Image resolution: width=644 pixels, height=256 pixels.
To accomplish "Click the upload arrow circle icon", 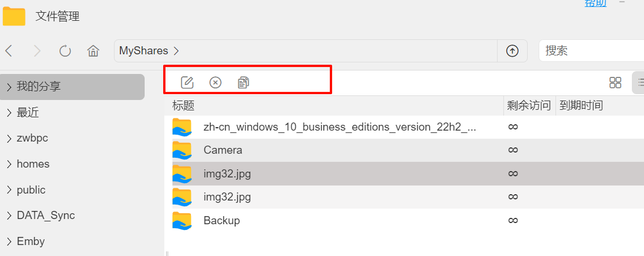I will click(512, 51).
